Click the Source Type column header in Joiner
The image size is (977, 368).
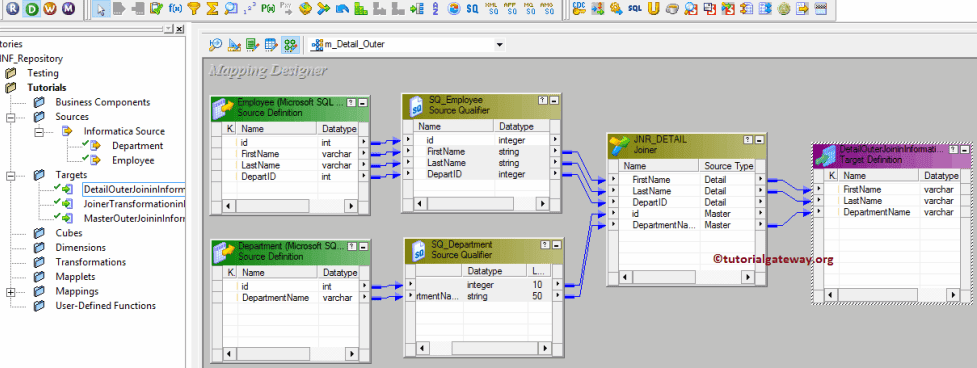pos(728,166)
